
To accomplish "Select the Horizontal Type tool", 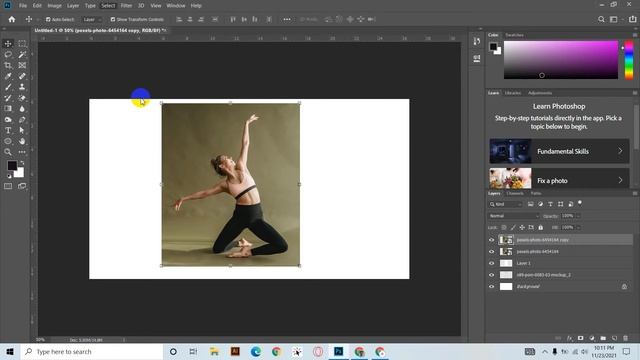I will pos(8,130).
